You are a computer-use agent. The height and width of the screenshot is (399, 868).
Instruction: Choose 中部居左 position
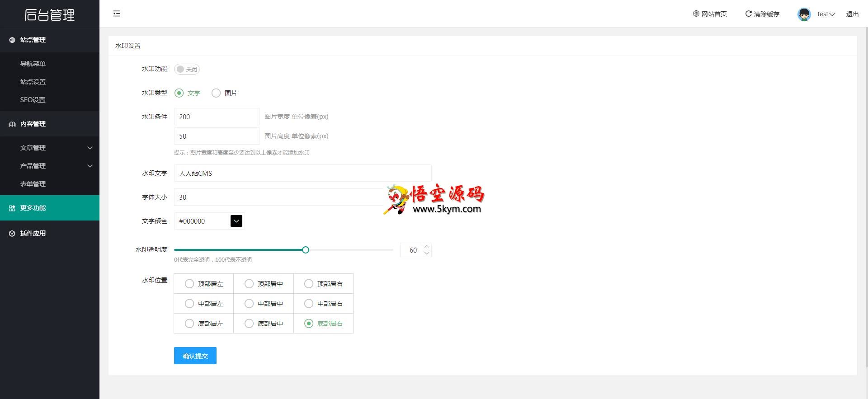point(204,304)
